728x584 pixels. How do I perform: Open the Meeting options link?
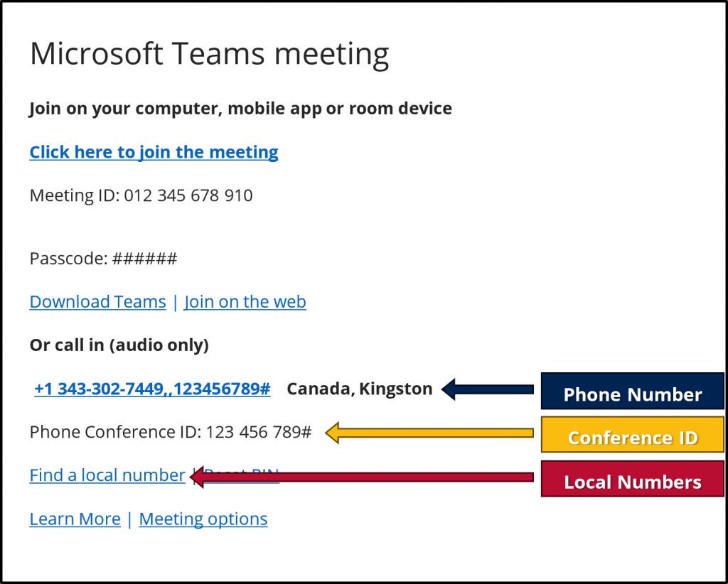point(203,519)
